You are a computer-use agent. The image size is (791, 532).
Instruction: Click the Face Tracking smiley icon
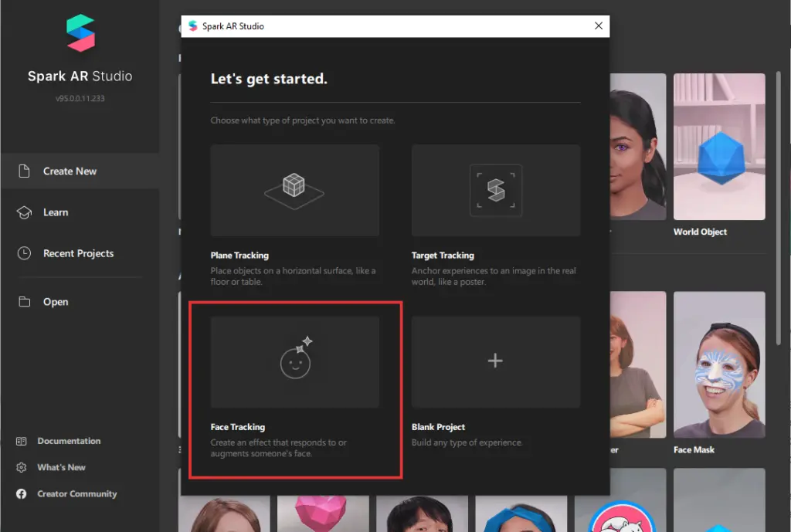coord(295,359)
